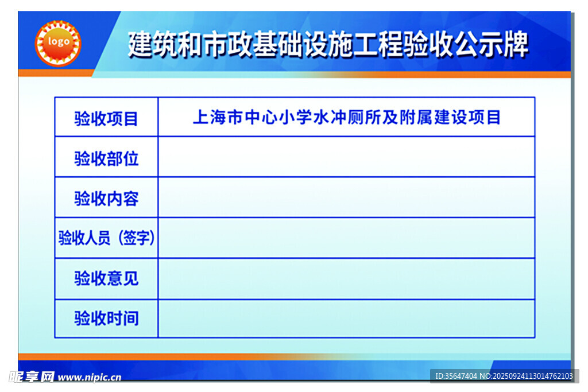588x392 pixels.
Task: Select the 上海市中心小学水冲厕所 project name cell
Action: click(346, 118)
